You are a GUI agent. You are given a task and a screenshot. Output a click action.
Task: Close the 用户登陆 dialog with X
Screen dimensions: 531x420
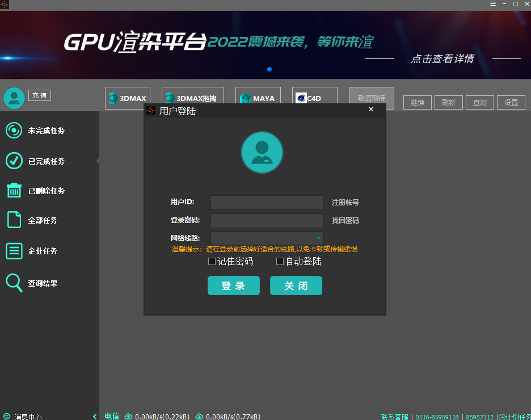[x=371, y=110]
